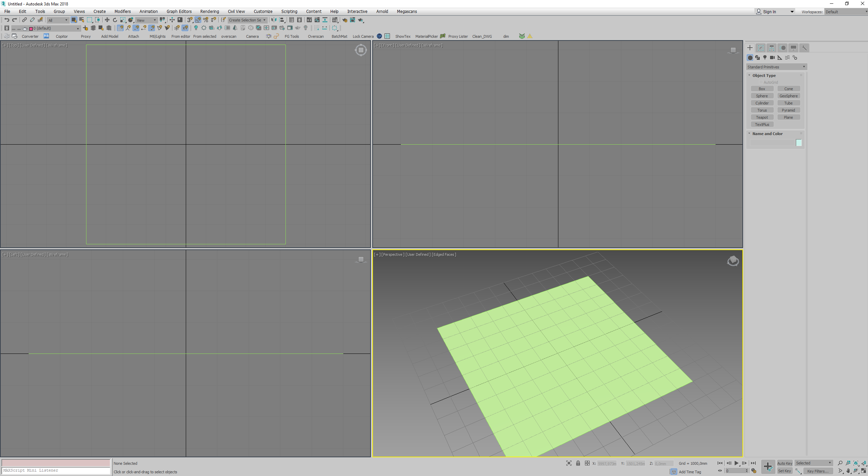Viewport: 868px width, 476px height.
Task: Click the Zoom magnifier navigation icon
Action: [840, 463]
